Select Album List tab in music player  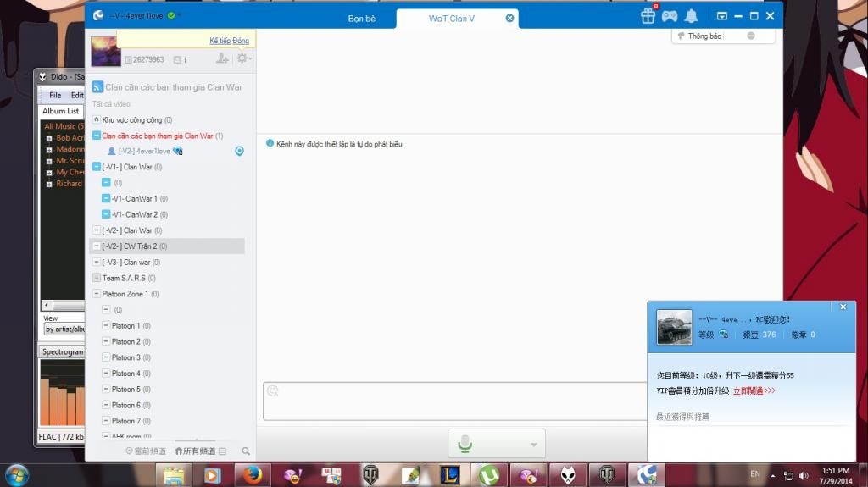tap(61, 111)
